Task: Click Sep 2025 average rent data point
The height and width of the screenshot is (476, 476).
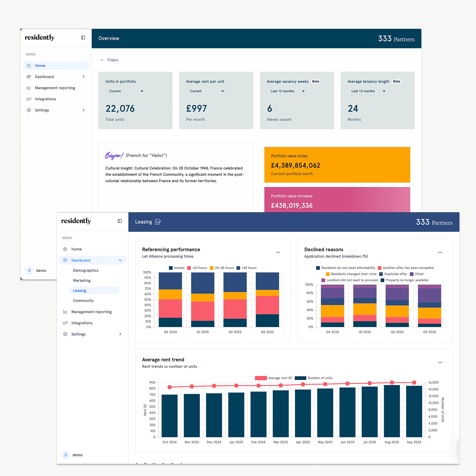Action: 414,382
